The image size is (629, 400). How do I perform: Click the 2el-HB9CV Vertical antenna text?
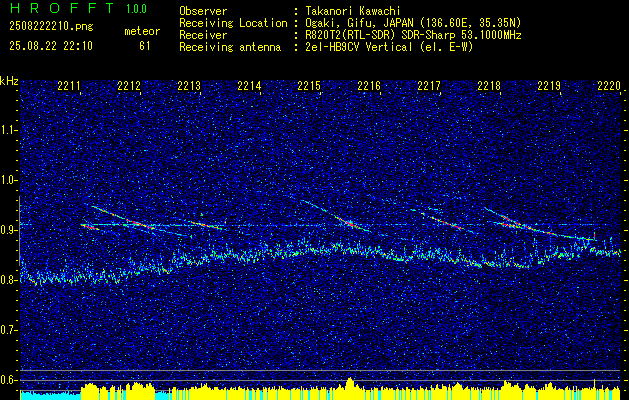tap(389, 47)
